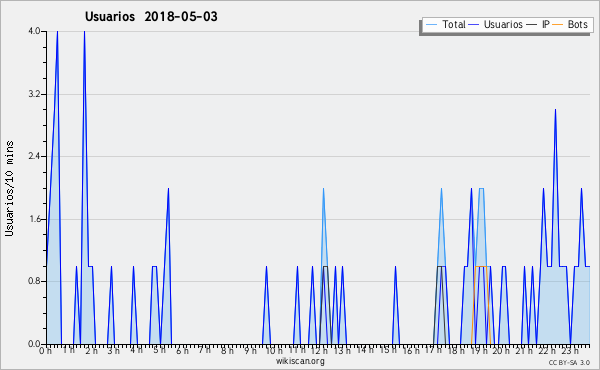Screen dimensions: 600x370
Task: Click the '13 h' x-axis label
Action: coord(342,351)
